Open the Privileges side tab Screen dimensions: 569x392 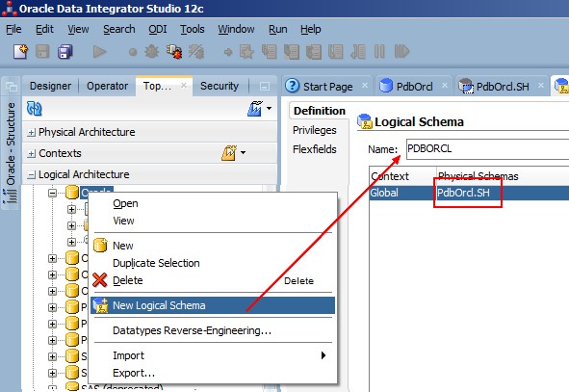315,130
